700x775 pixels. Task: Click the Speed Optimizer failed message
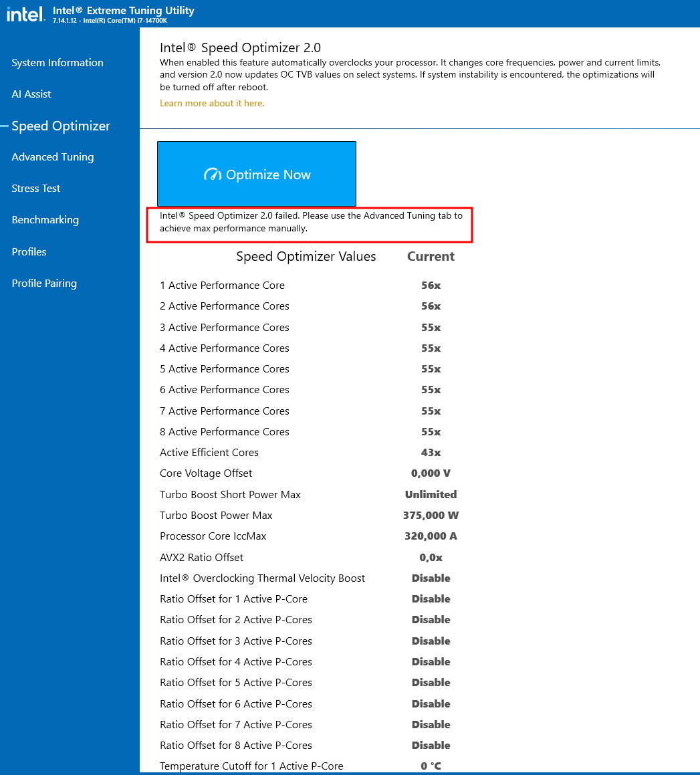pyautogui.click(x=310, y=222)
